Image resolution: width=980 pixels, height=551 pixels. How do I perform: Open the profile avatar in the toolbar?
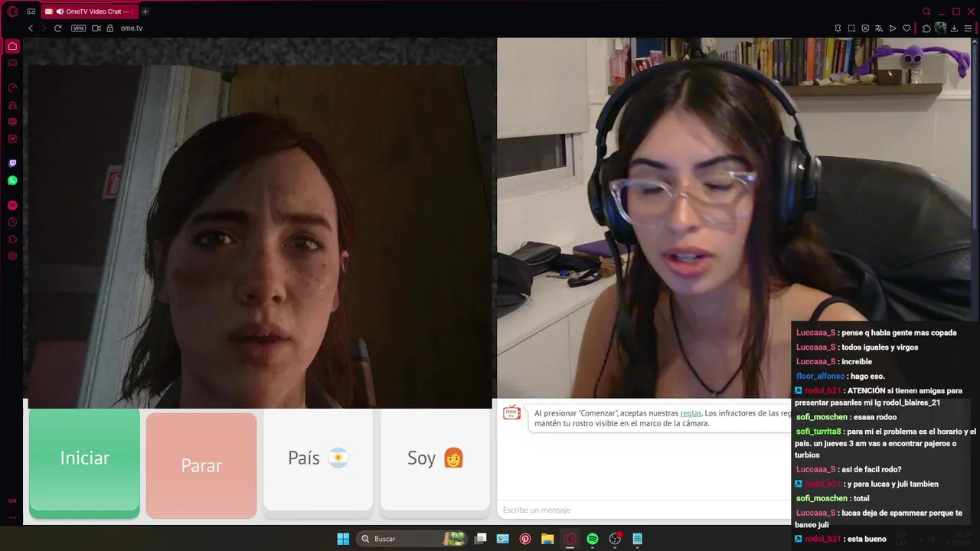click(x=940, y=28)
